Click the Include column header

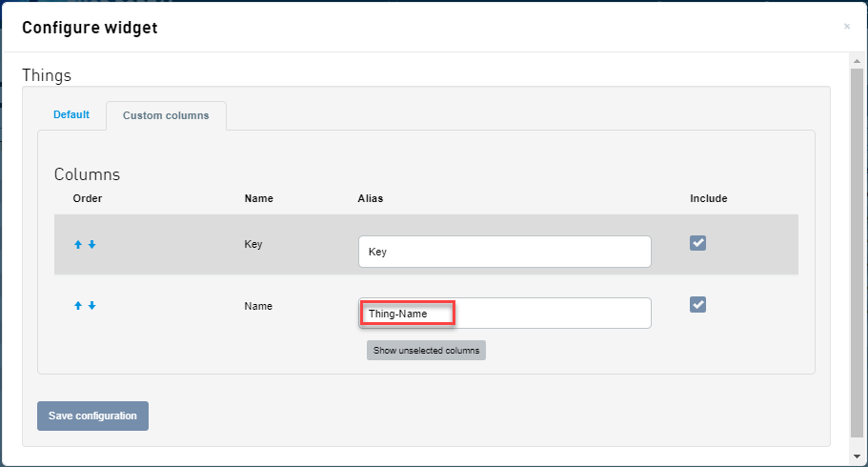pyautogui.click(x=708, y=199)
